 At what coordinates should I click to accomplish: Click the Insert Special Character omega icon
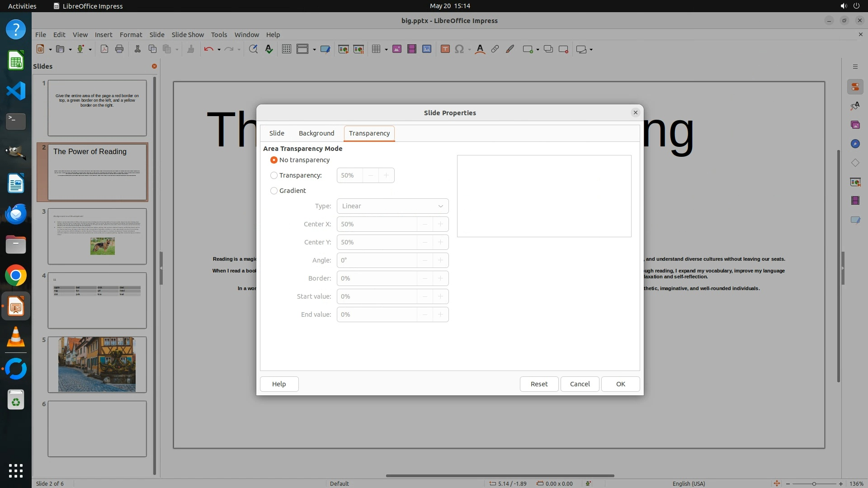(459, 49)
